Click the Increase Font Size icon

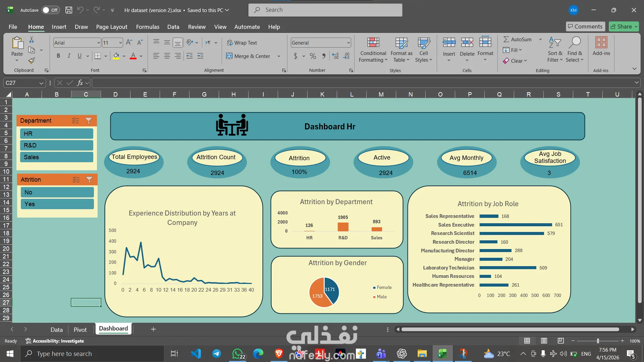pos(129,43)
